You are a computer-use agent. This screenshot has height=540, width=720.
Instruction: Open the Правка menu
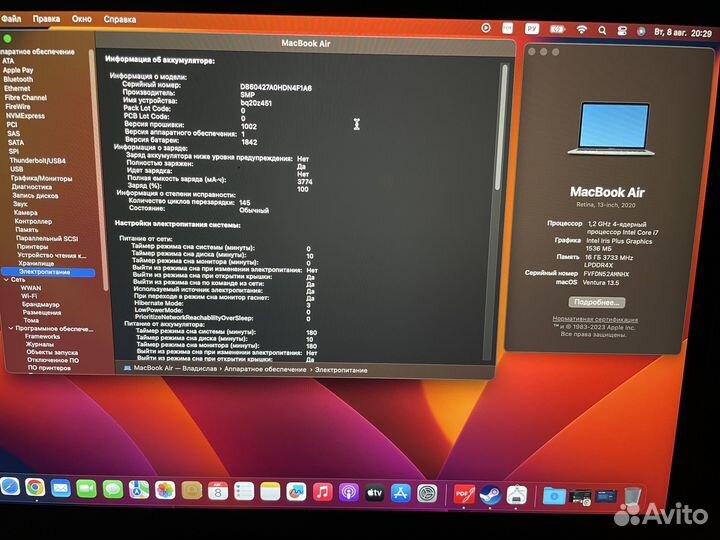click(x=46, y=19)
